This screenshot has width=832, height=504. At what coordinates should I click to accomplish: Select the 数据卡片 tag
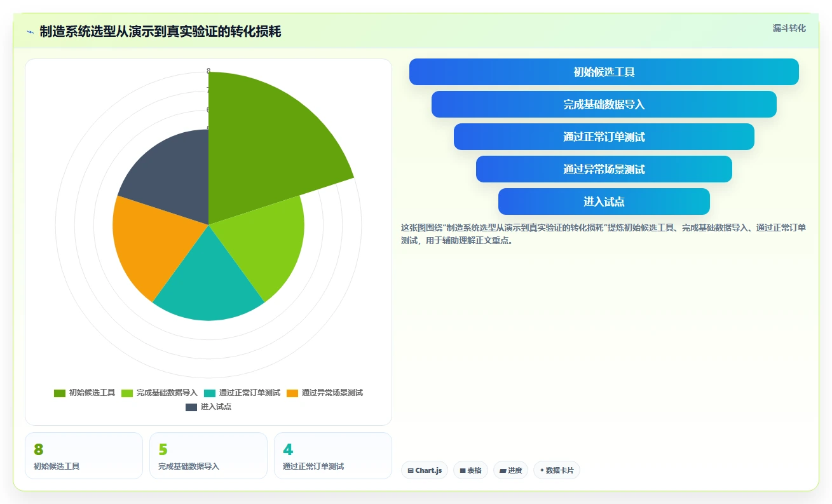557,470
